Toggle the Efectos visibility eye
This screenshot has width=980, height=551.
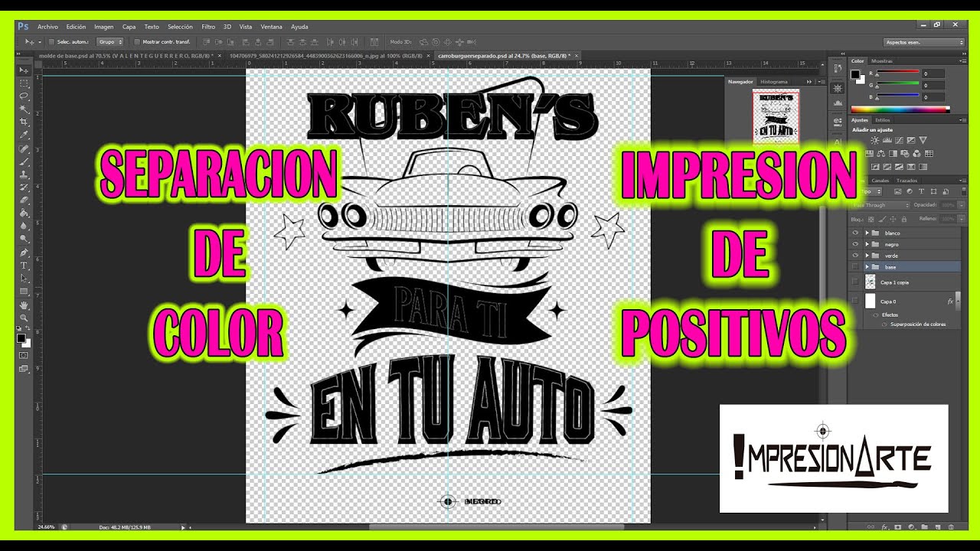pyautogui.click(x=876, y=315)
